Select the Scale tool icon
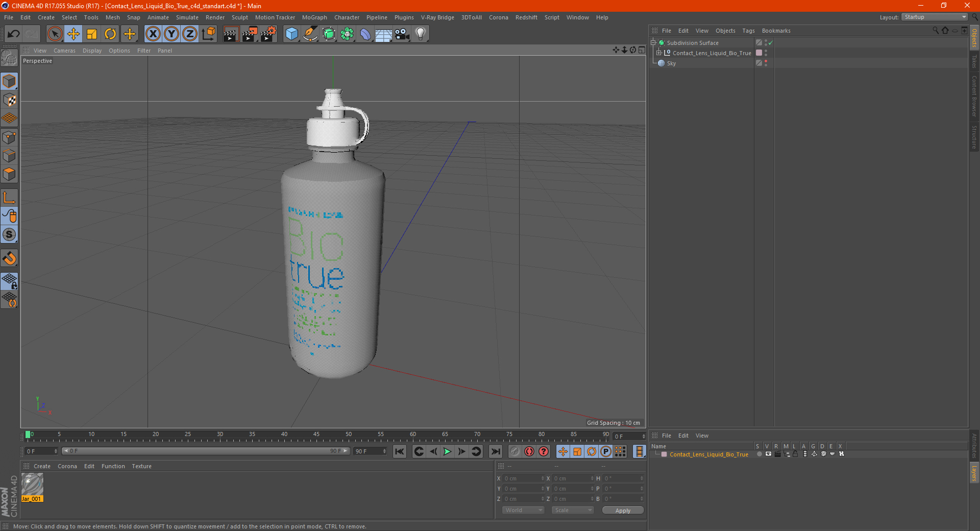The width and height of the screenshot is (980, 531). pos(92,34)
